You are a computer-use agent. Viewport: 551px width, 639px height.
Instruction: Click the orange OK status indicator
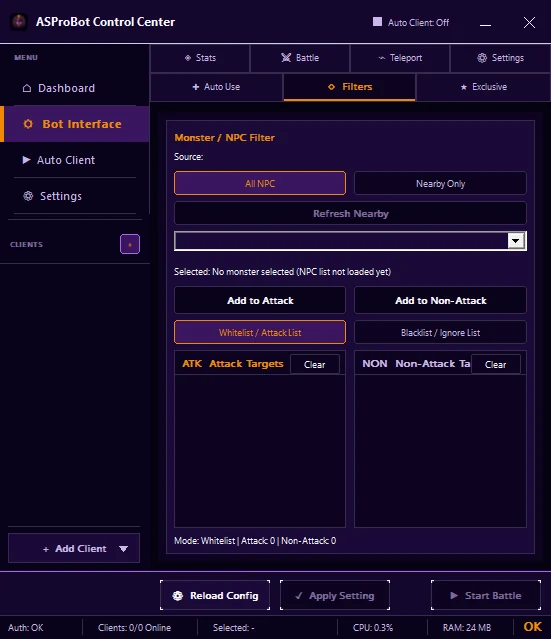532,627
